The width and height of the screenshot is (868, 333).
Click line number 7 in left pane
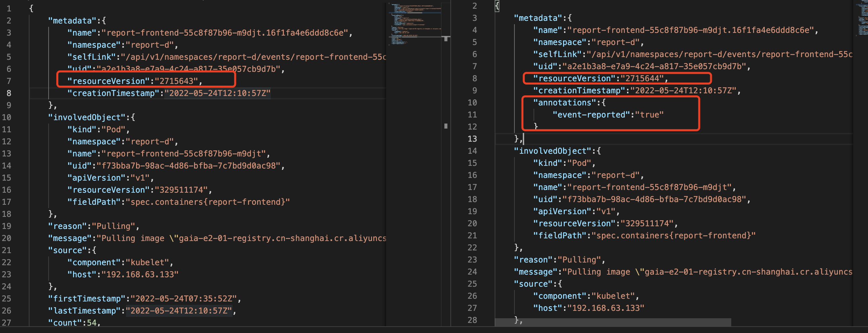point(9,81)
